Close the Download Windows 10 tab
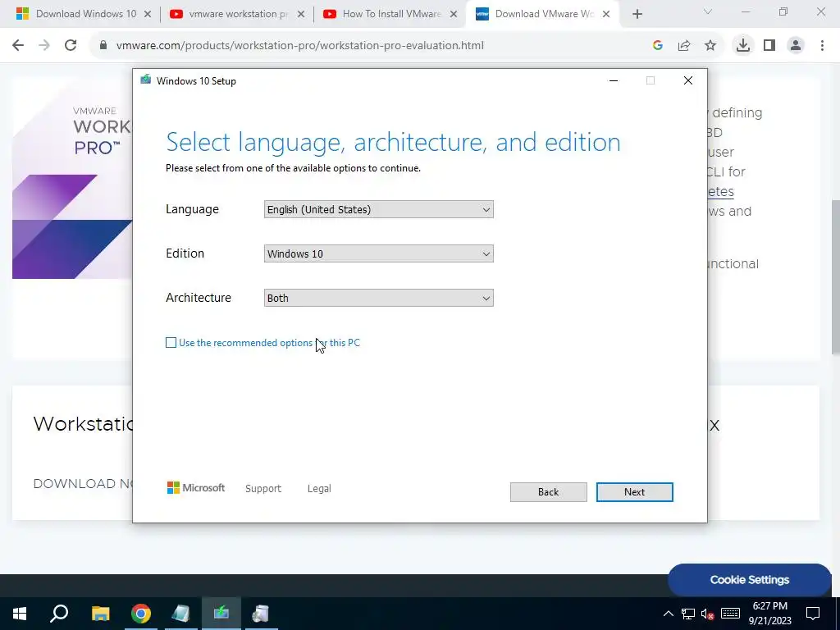840x630 pixels. tap(148, 14)
